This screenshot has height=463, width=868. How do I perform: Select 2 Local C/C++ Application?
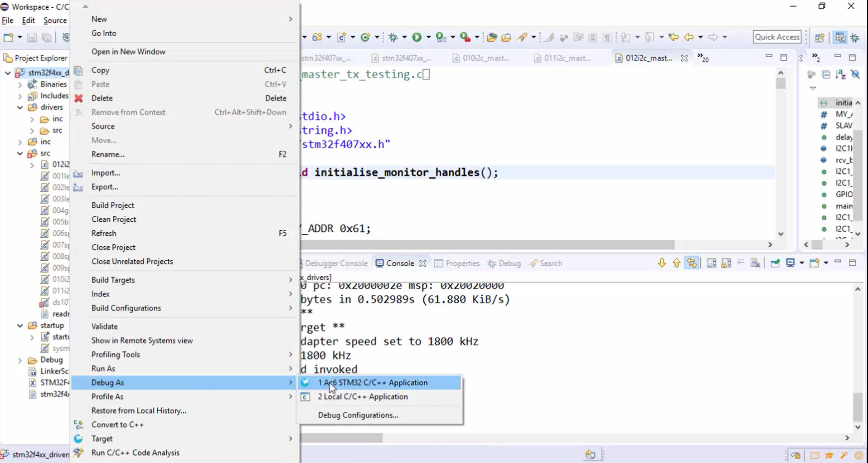pyautogui.click(x=380, y=397)
